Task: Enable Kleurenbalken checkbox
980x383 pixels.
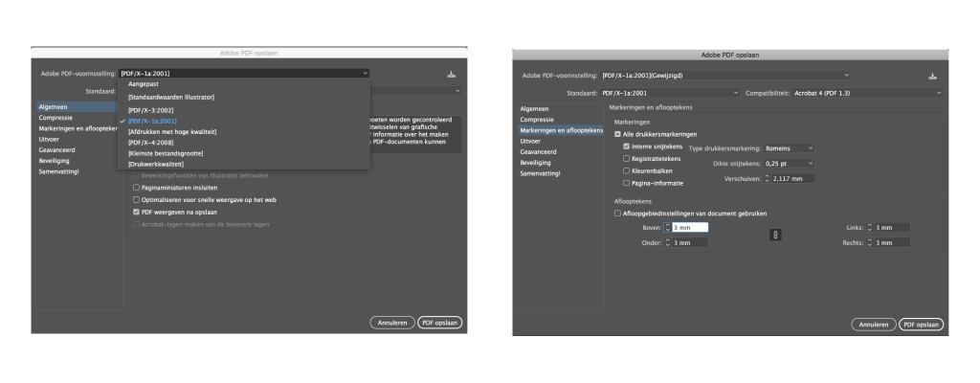Action: 626,170
